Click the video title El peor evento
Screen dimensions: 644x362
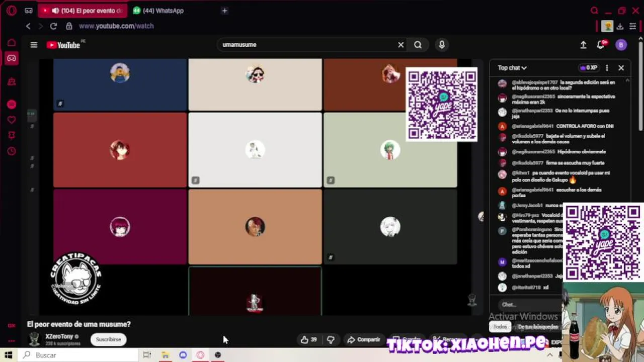click(78, 324)
